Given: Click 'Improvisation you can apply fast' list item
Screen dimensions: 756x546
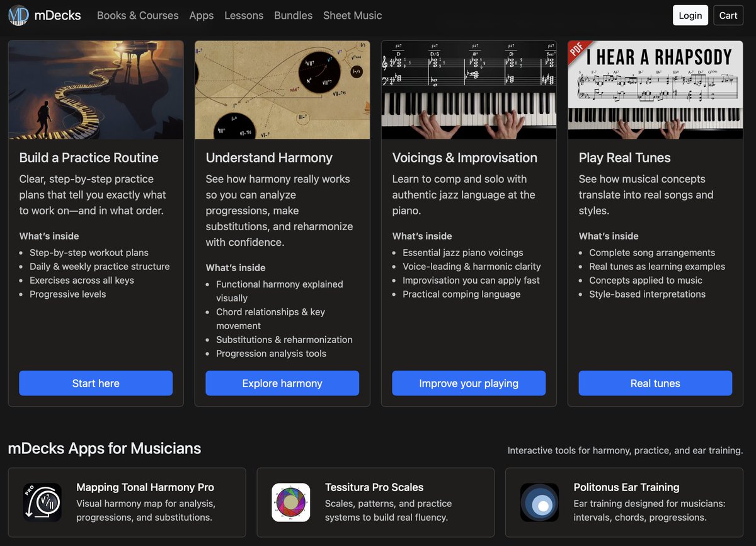Looking at the screenshot, I should (x=471, y=280).
